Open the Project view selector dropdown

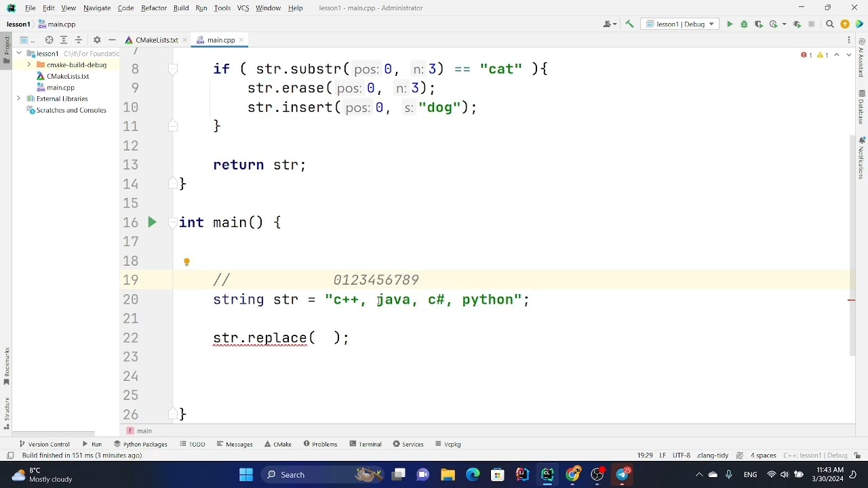tap(27, 40)
